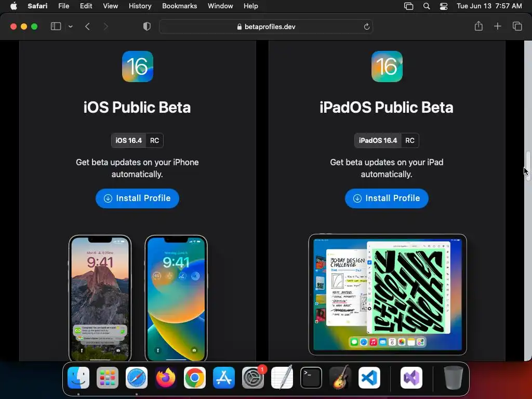The image size is (532, 399).
Task: Reload the current page
Action: (366, 26)
